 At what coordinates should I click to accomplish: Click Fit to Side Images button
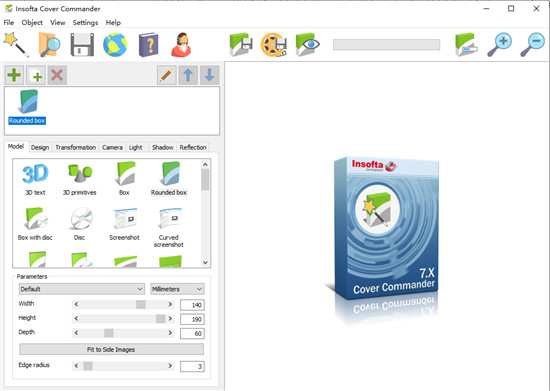[x=111, y=349]
